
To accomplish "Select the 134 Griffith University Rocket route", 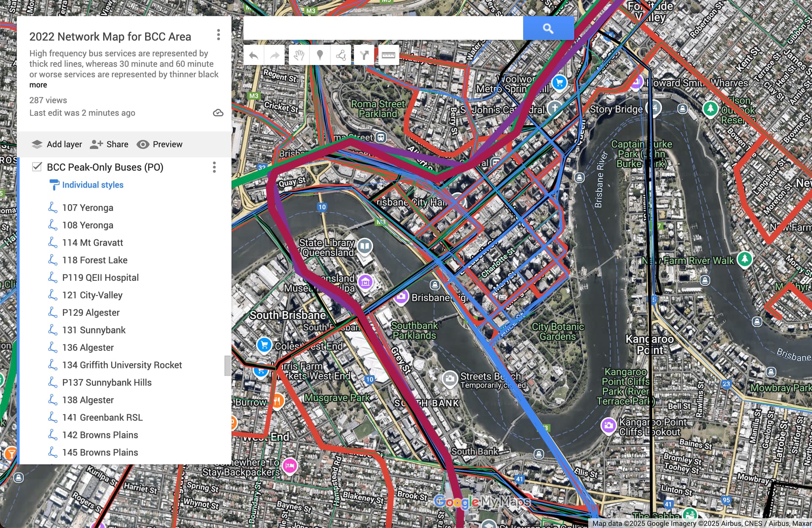I will (x=122, y=365).
